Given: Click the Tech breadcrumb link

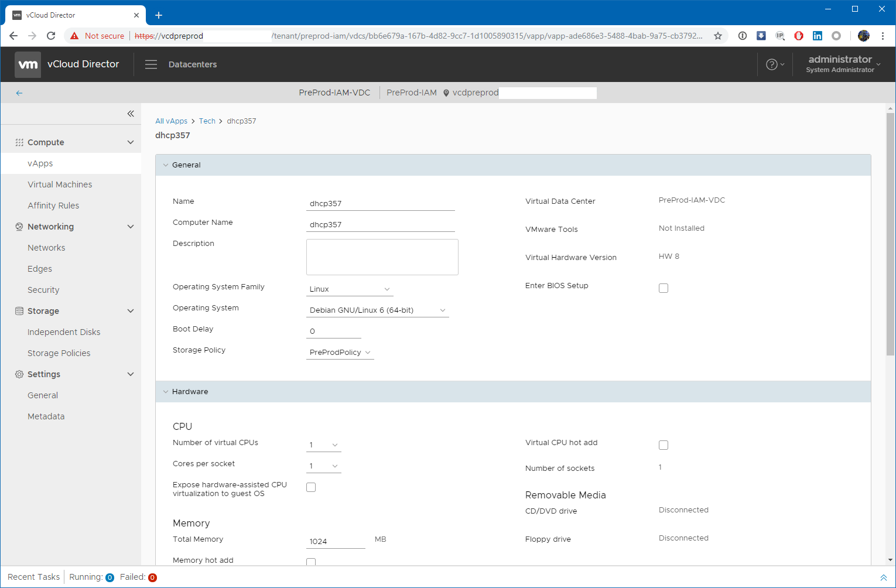Looking at the screenshot, I should [x=207, y=121].
